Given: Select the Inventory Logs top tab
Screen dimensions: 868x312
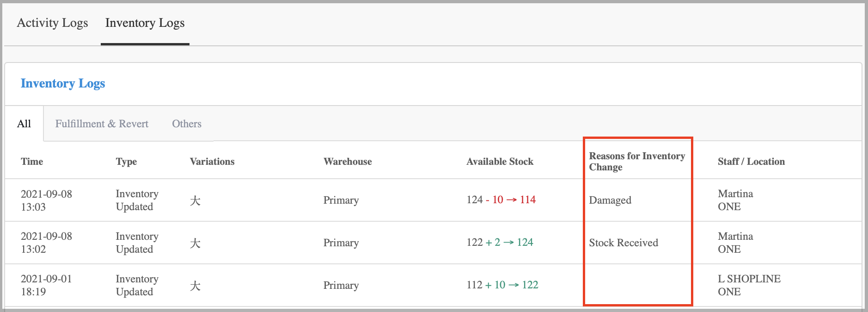Looking at the screenshot, I should point(145,23).
